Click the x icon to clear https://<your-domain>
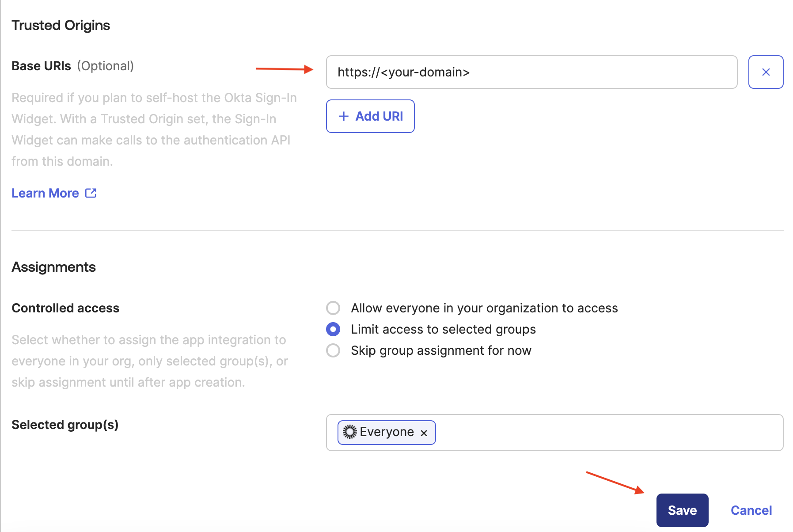Viewport: 793px width, 532px height. (x=766, y=72)
